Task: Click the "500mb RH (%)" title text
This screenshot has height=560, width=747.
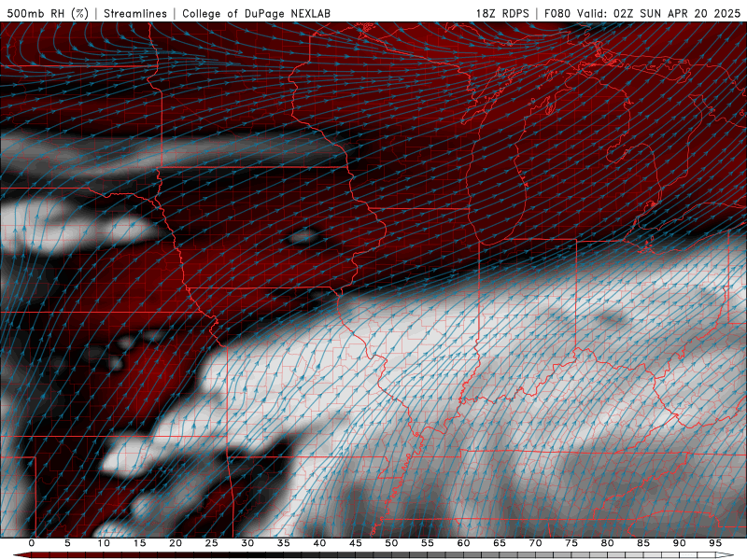Action: tap(48, 13)
